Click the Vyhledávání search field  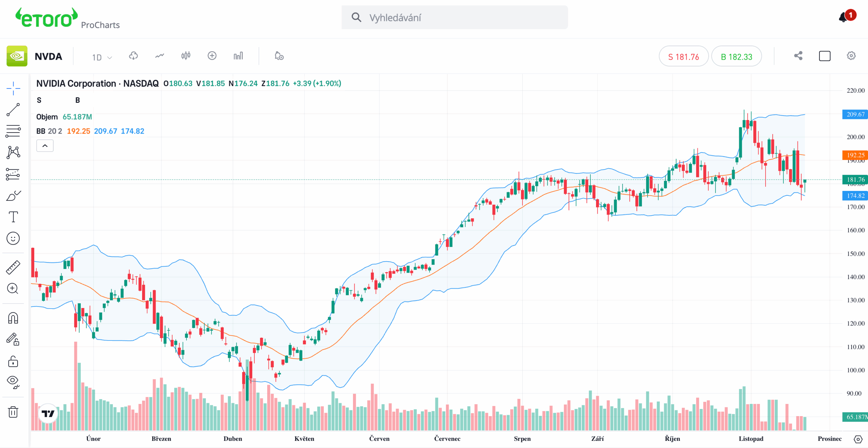click(454, 18)
